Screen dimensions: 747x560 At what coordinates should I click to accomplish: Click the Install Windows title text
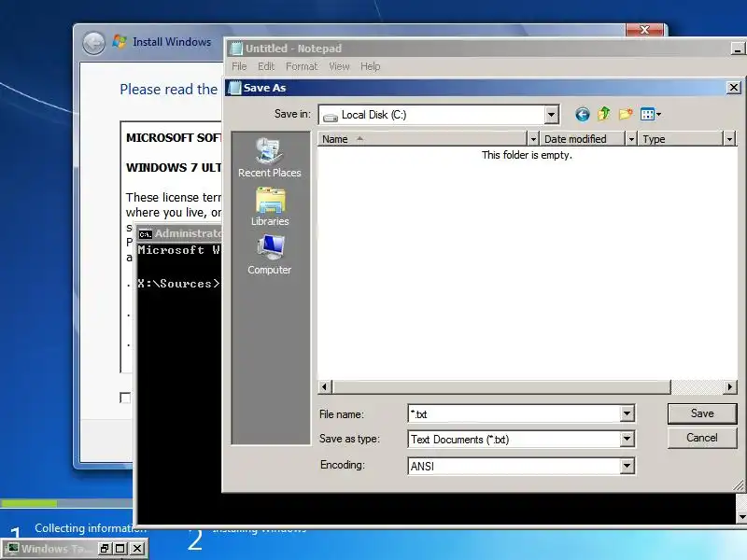[172, 42]
